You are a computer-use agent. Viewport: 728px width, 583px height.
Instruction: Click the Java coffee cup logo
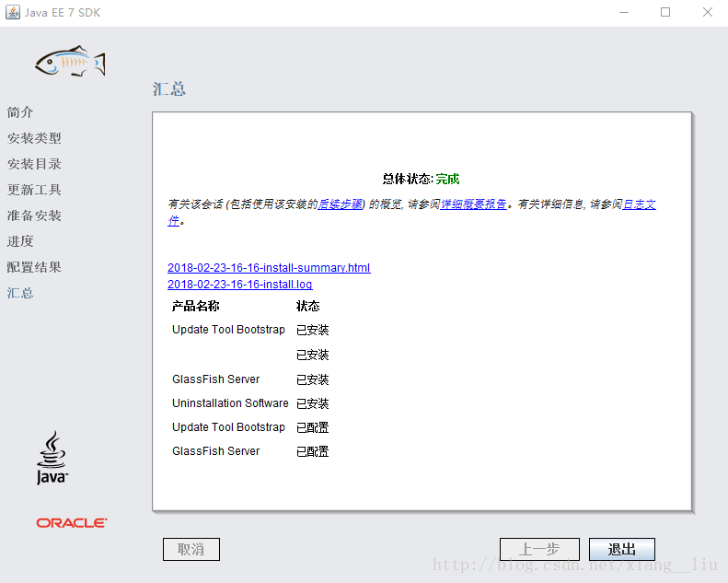click(x=52, y=458)
